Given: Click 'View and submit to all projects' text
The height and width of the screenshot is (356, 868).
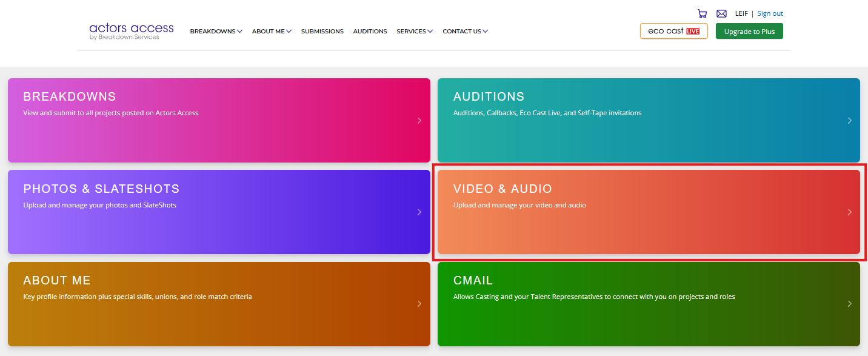Looking at the screenshot, I should point(111,113).
